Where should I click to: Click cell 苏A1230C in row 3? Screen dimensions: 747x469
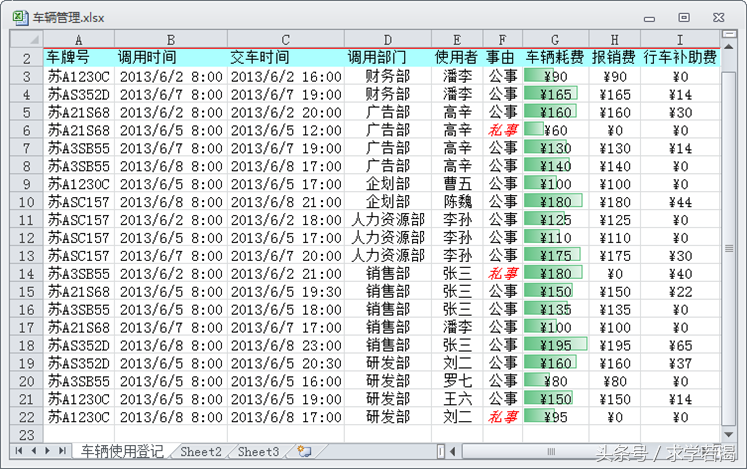click(79, 76)
